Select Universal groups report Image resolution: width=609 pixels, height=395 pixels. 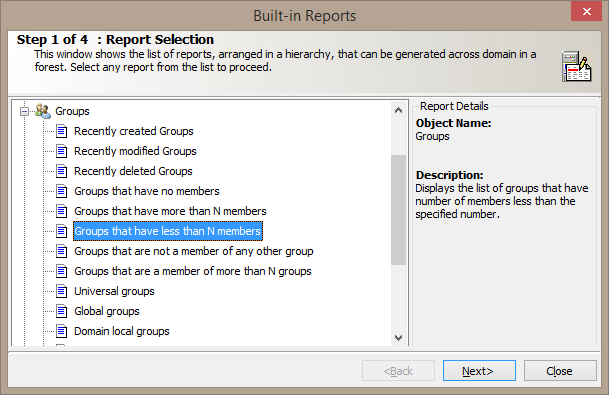(114, 291)
